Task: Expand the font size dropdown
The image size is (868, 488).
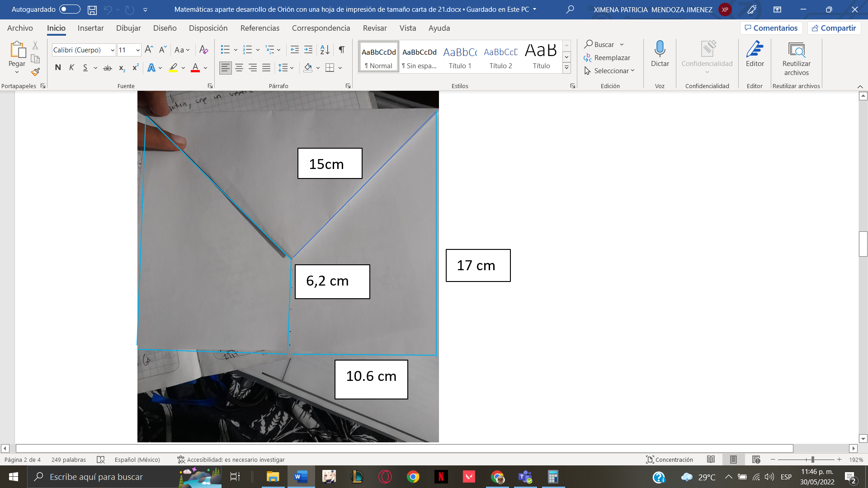Action: (137, 50)
